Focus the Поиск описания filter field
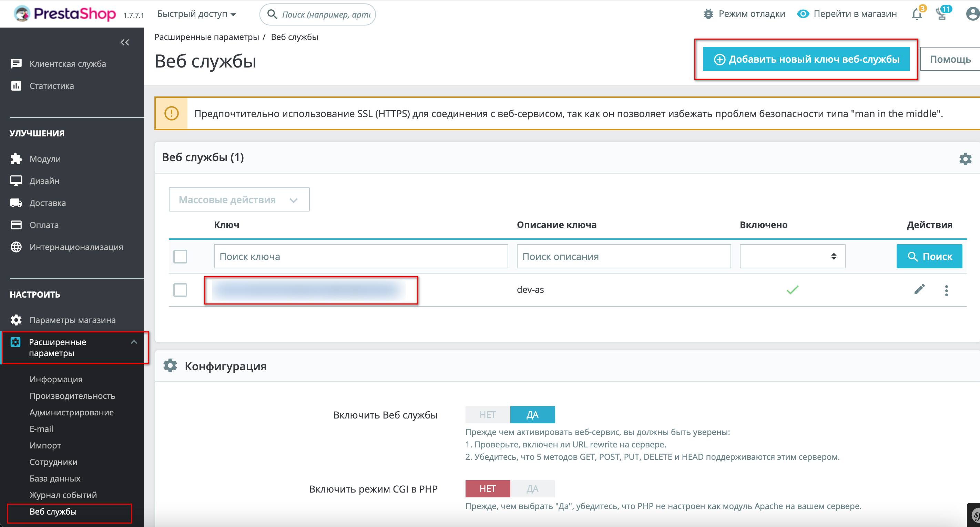The width and height of the screenshot is (980, 527). (x=624, y=256)
